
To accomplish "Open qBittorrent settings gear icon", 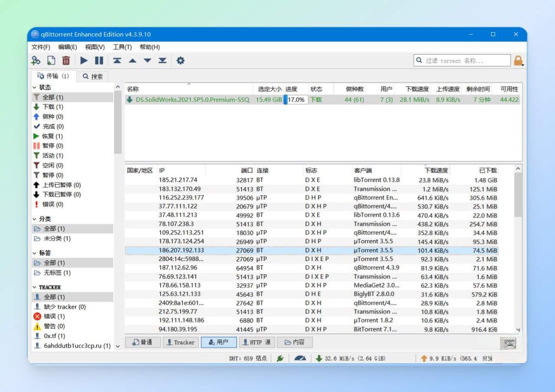I will pos(180,61).
